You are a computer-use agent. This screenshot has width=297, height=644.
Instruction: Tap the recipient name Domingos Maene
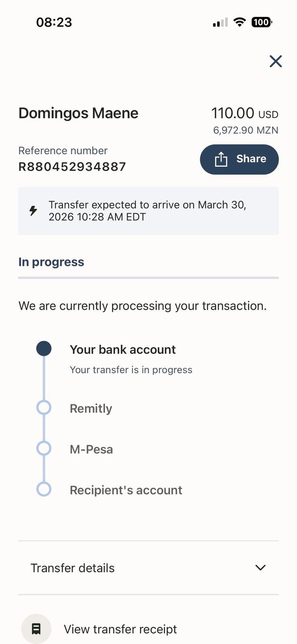pyautogui.click(x=78, y=113)
